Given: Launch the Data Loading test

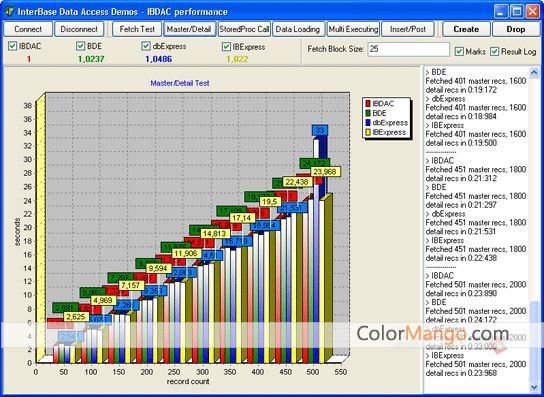Looking at the screenshot, I should [x=298, y=29].
